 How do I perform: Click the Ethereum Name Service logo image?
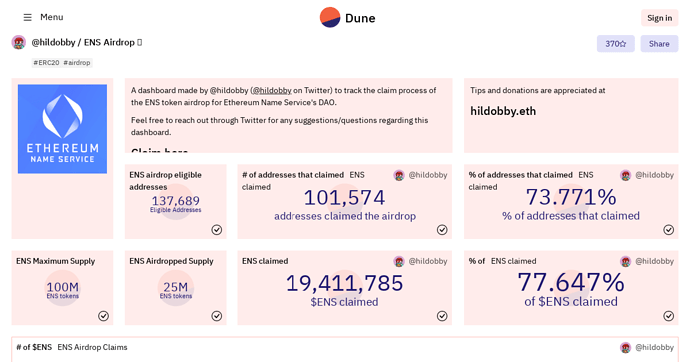[62, 129]
